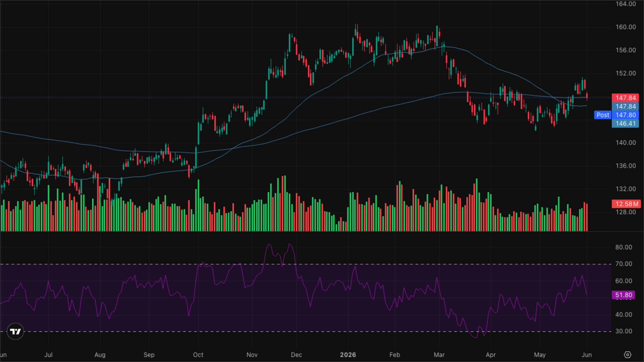644x362 pixels.
Task: Click the 140.00 price axis label
Action: [x=626, y=143]
